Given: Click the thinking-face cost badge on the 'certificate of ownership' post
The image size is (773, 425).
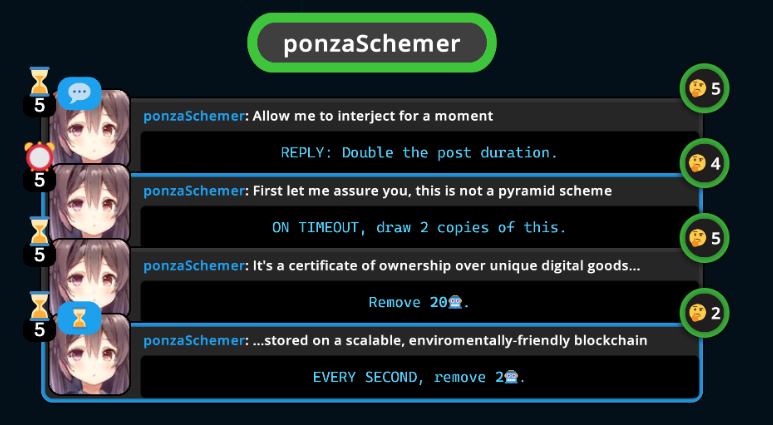Looking at the screenshot, I should (x=704, y=239).
